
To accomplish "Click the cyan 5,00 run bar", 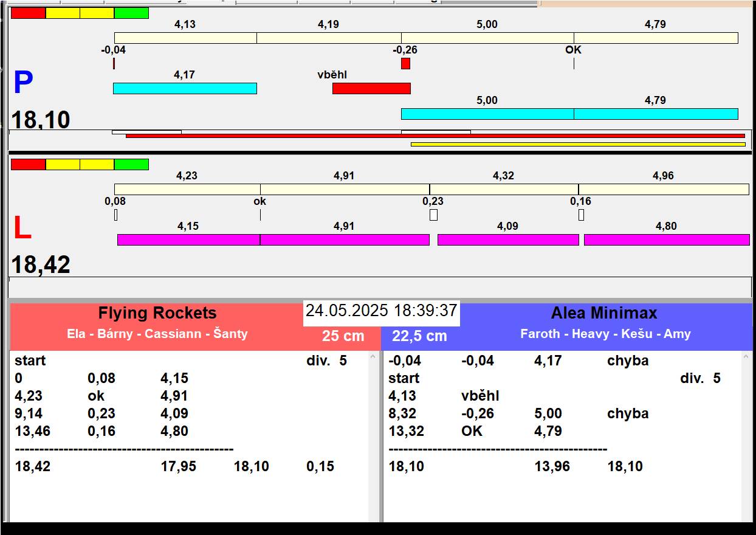I will coord(487,114).
